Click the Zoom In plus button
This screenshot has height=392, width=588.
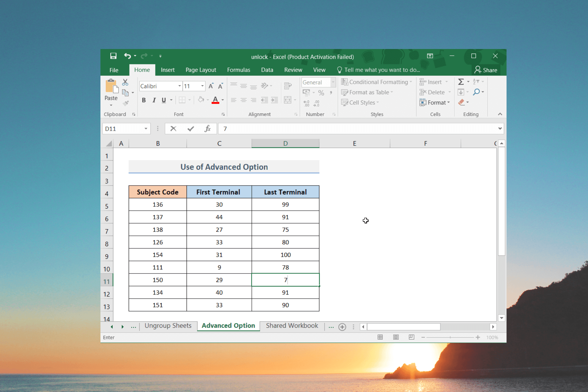click(x=477, y=337)
